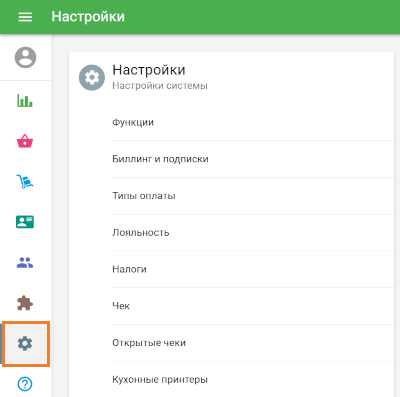Click the Настройки title in green header
Image resolution: width=400 pixels, height=397 pixels.
[x=88, y=17]
